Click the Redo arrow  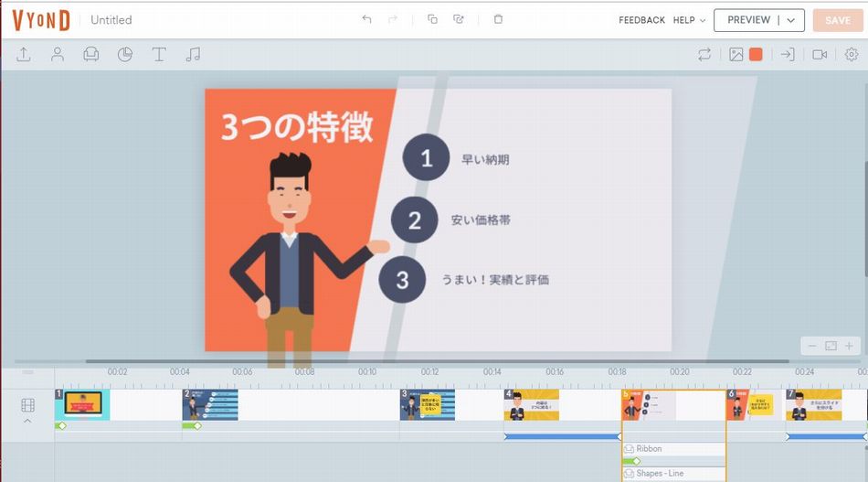pyautogui.click(x=393, y=19)
